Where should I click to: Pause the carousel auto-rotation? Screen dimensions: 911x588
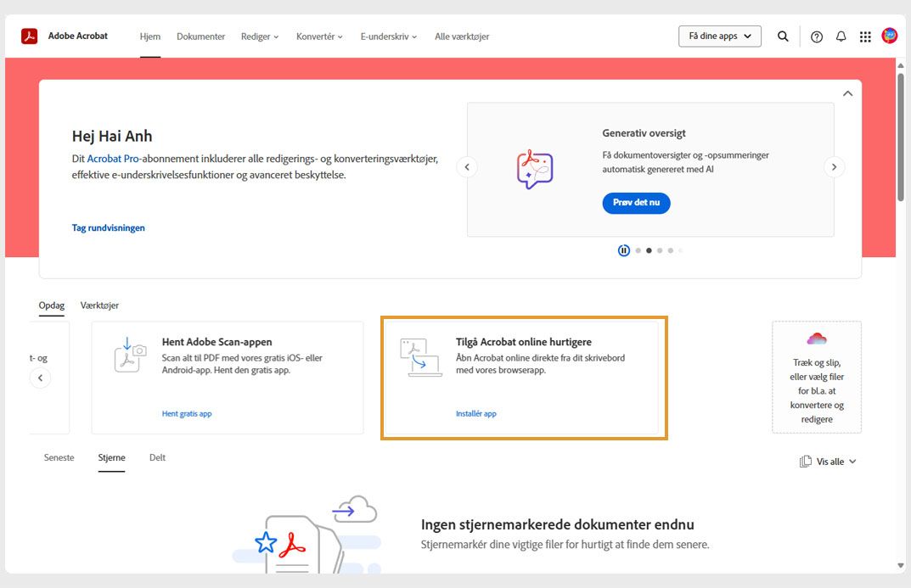[624, 250]
